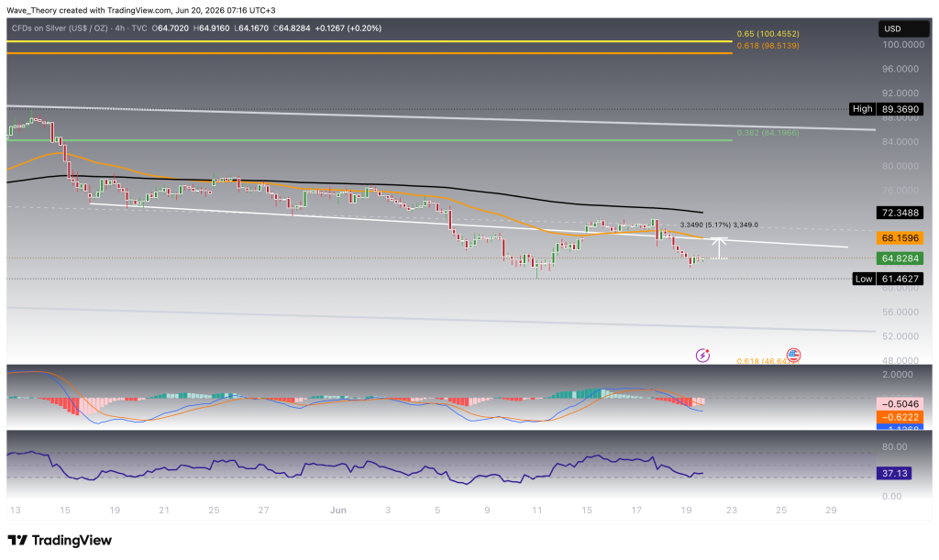
Task: Click the 3.3490 (5.17%) measurement label
Action: click(719, 225)
